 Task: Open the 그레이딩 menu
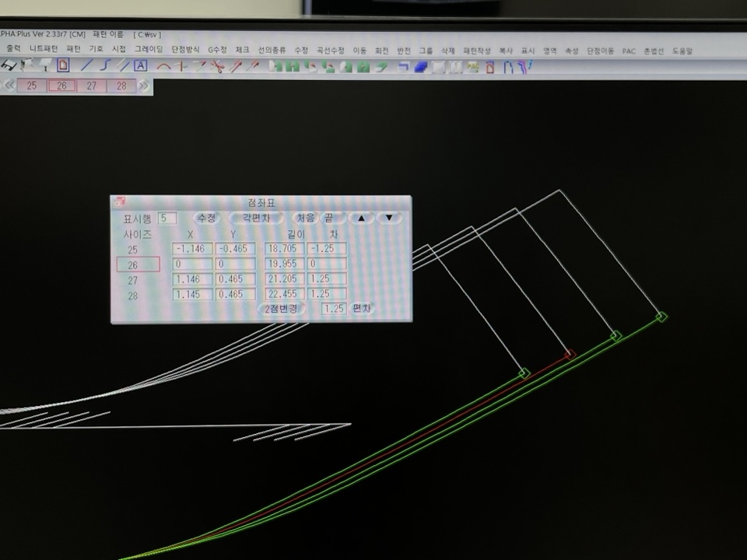pyautogui.click(x=149, y=50)
